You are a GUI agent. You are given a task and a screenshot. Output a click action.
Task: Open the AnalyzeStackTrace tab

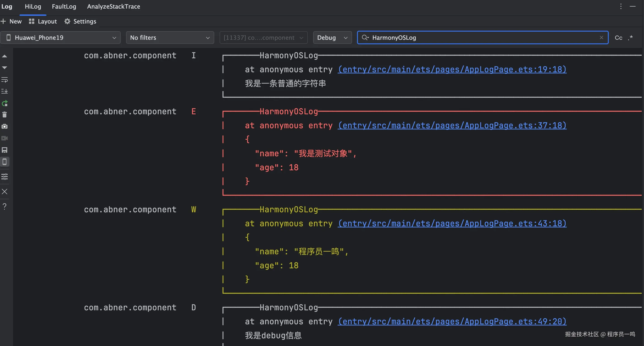click(x=113, y=7)
